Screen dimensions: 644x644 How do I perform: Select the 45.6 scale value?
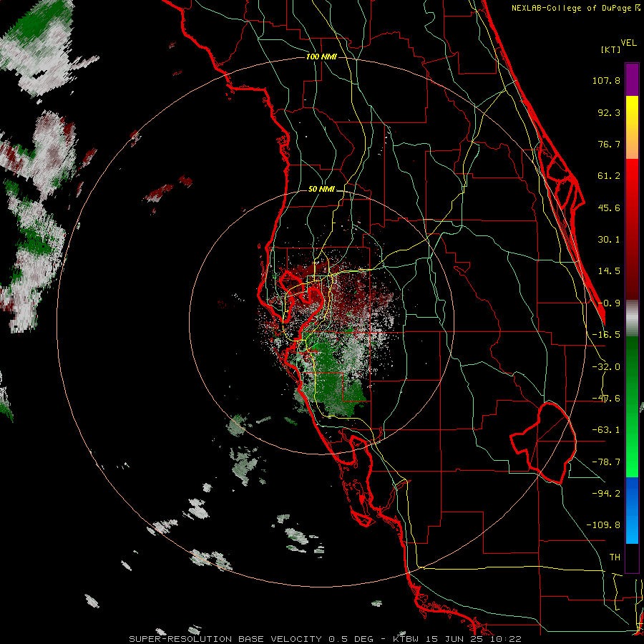(x=609, y=208)
